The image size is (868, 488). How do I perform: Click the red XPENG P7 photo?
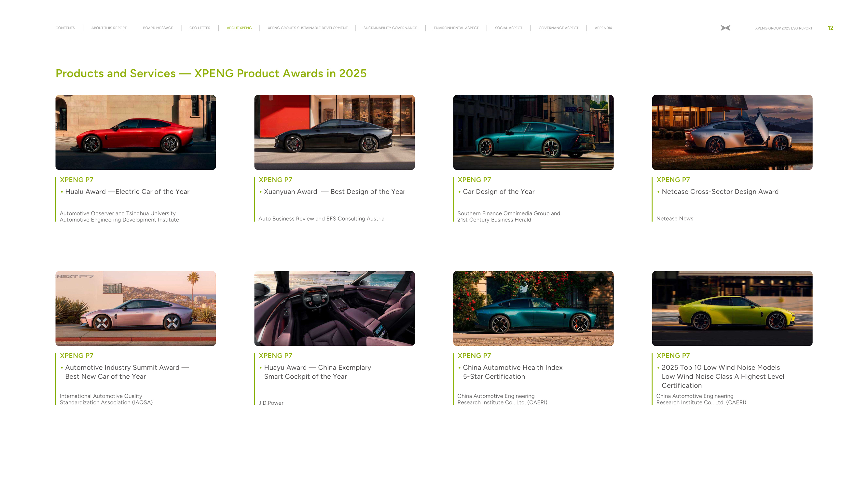coord(135,132)
